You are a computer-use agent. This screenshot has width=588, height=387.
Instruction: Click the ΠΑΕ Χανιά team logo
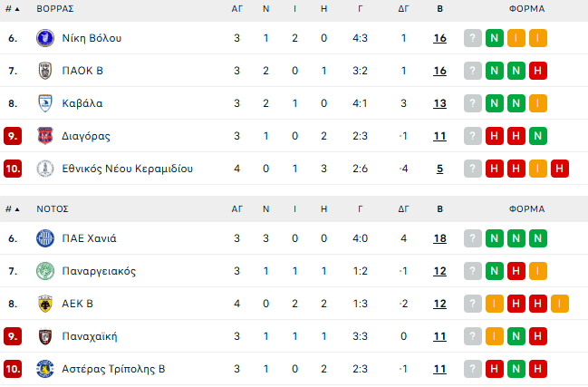44,238
